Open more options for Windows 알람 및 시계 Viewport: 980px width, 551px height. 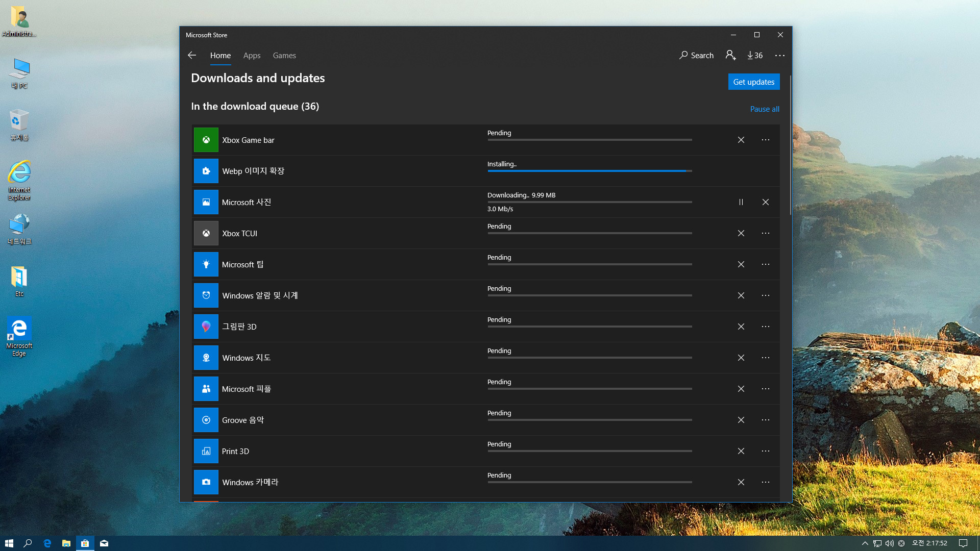click(766, 295)
